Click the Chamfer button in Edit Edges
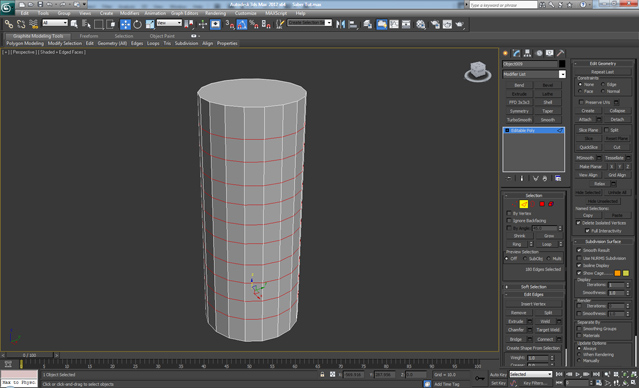The image size is (639, 388). [516, 330]
